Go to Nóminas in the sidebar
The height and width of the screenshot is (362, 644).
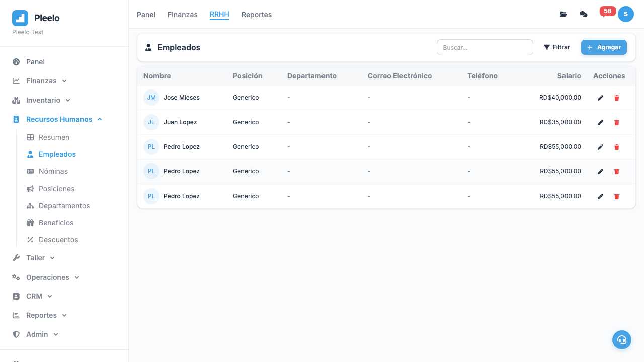[x=53, y=171]
